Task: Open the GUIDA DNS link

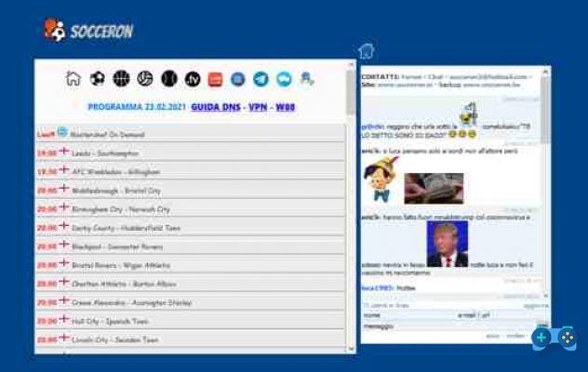Action: coord(216,107)
